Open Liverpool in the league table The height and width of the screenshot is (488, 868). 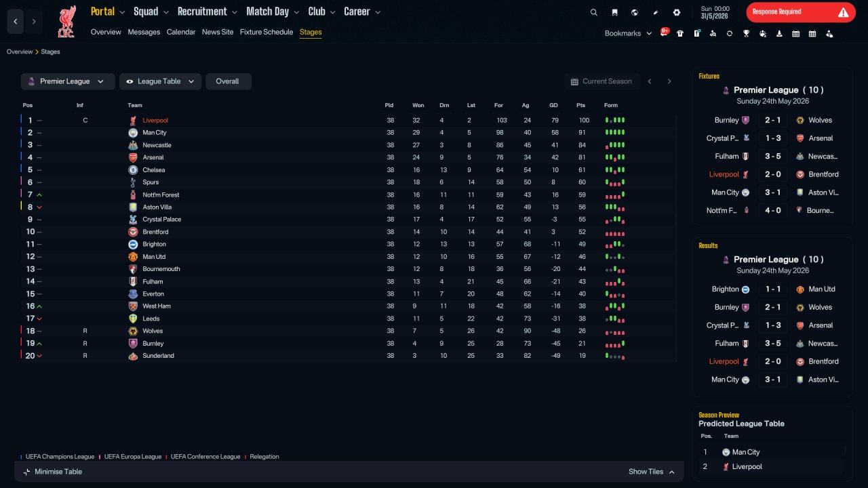click(155, 121)
